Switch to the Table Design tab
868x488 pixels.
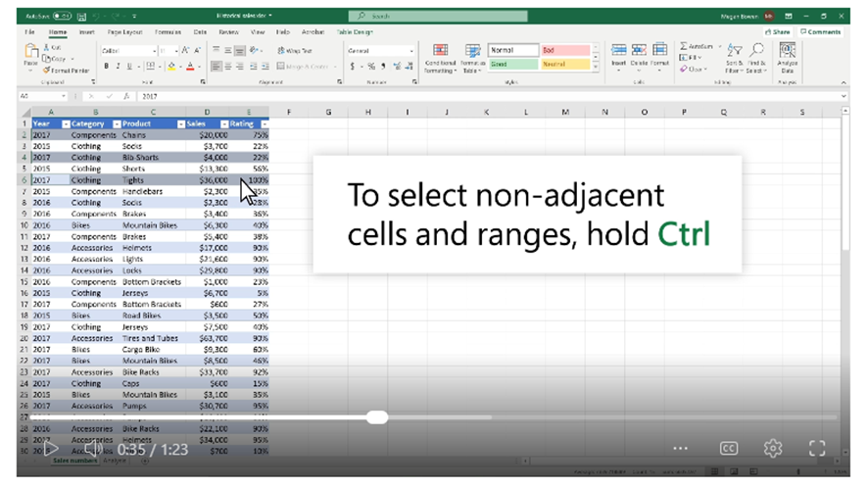point(355,32)
